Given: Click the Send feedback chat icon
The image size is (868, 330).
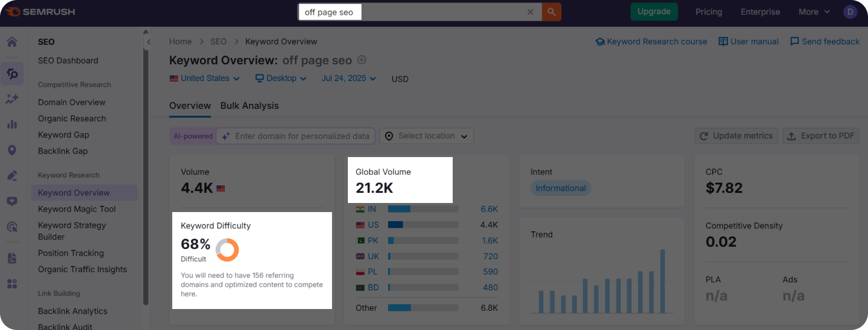Looking at the screenshot, I should (794, 41).
